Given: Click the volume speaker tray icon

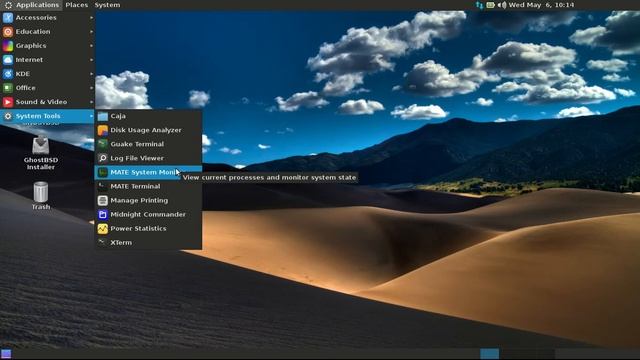Looking at the screenshot, I should 502,5.
